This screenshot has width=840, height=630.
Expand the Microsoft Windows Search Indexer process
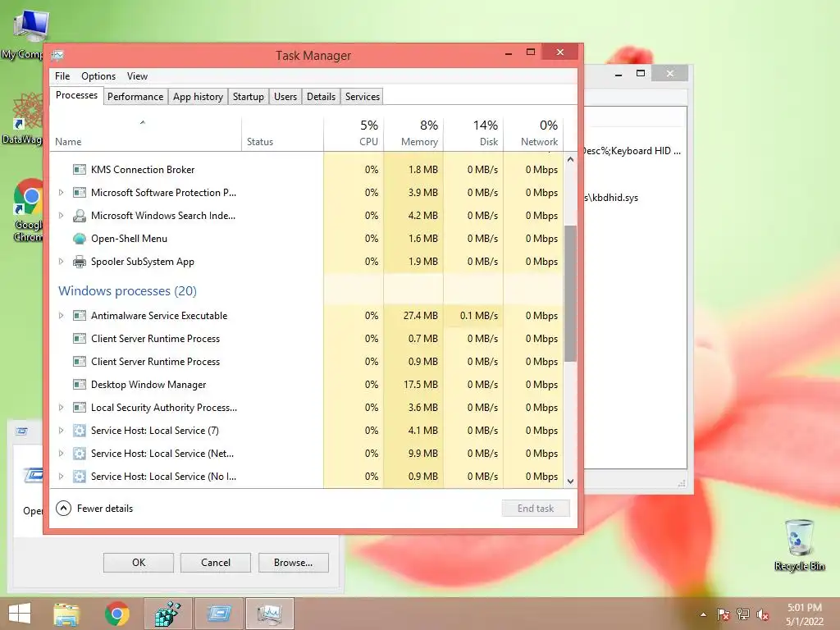pyautogui.click(x=61, y=216)
